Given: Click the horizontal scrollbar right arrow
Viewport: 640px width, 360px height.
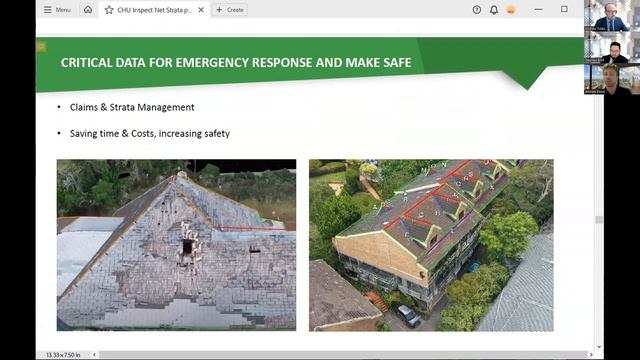Looking at the screenshot, I should (x=591, y=355).
